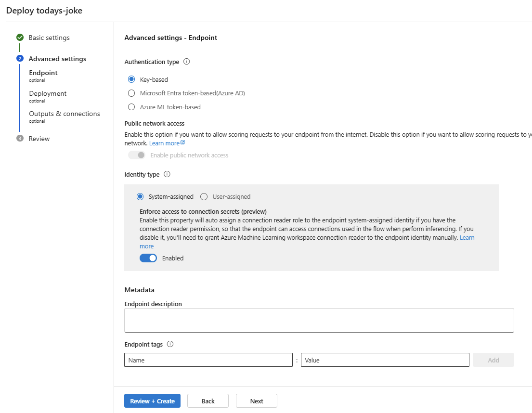Open Outputs & connections step
Viewport: 532px width, 413px height.
pos(65,114)
